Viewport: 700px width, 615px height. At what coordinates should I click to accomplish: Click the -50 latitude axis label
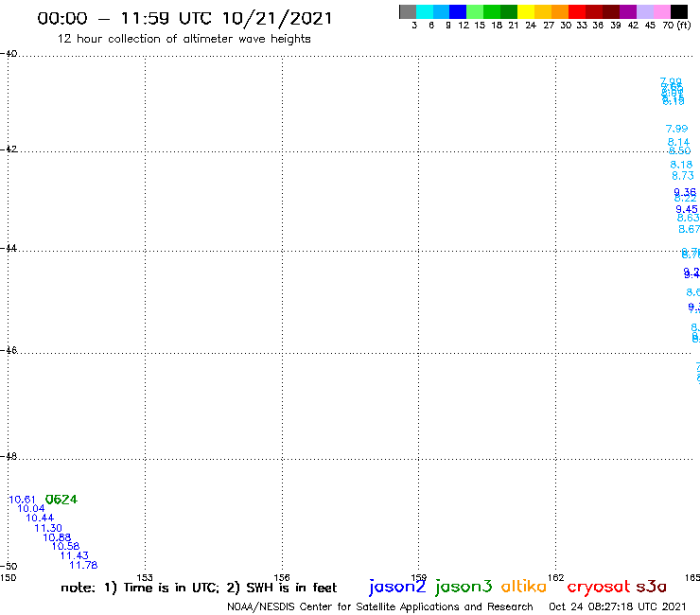9,567
